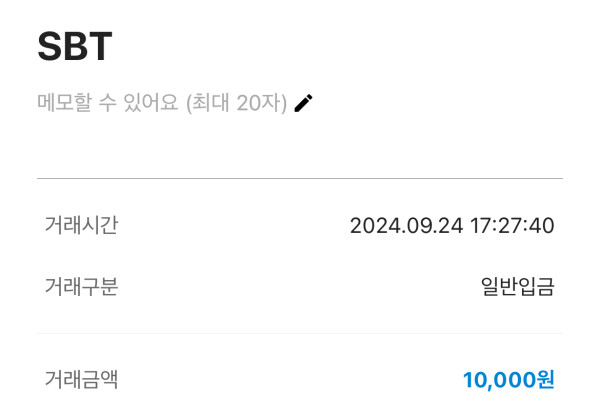Click the thin divider above 거래금액
Image resolution: width=600 pixels, height=415 pixels.
300,334
